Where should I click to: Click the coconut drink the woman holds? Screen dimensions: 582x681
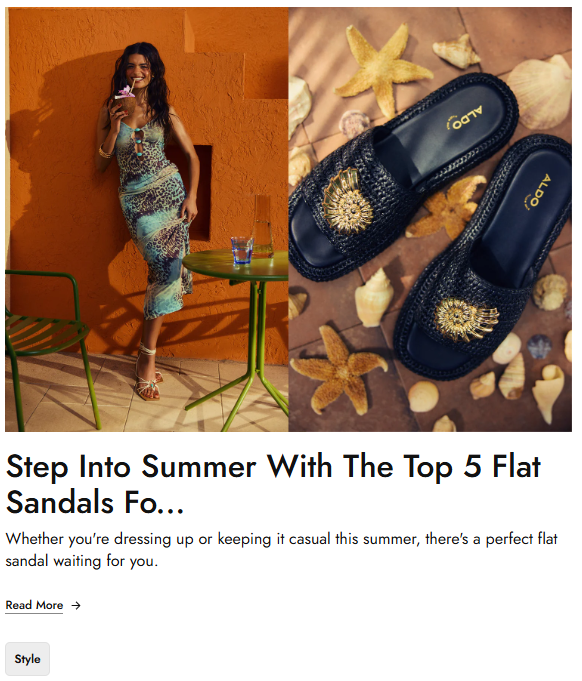tap(124, 103)
